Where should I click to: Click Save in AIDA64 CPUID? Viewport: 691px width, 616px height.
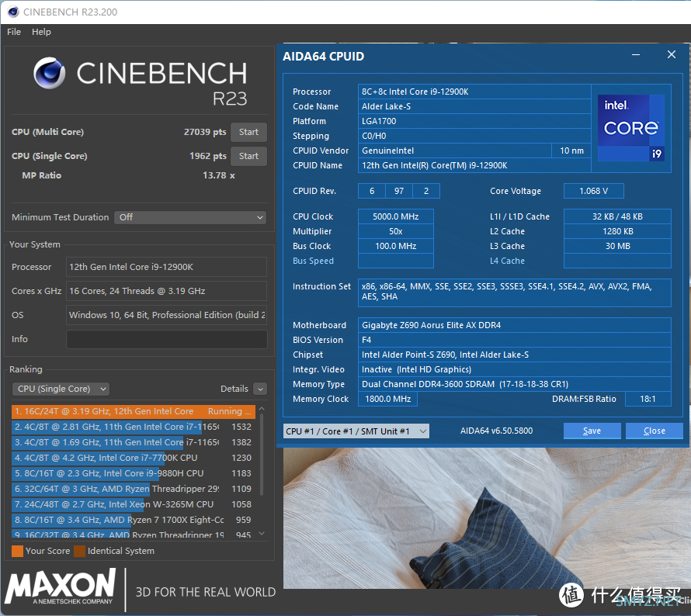click(592, 431)
